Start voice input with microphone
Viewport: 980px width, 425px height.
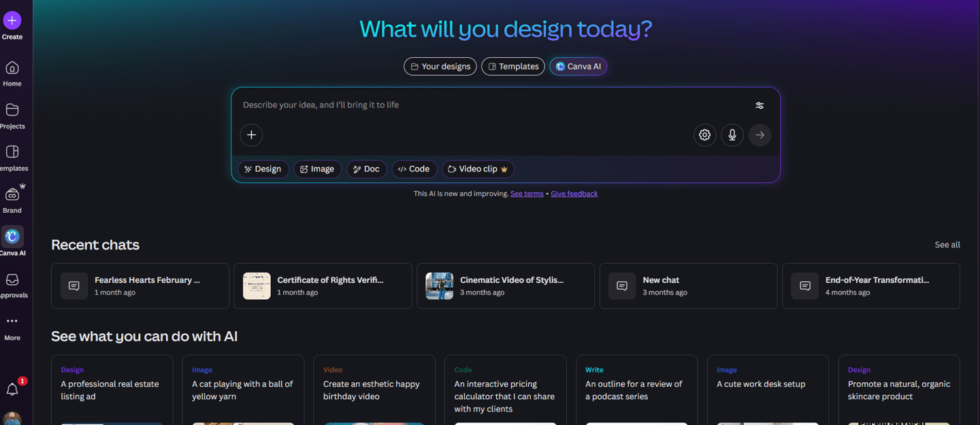(732, 135)
